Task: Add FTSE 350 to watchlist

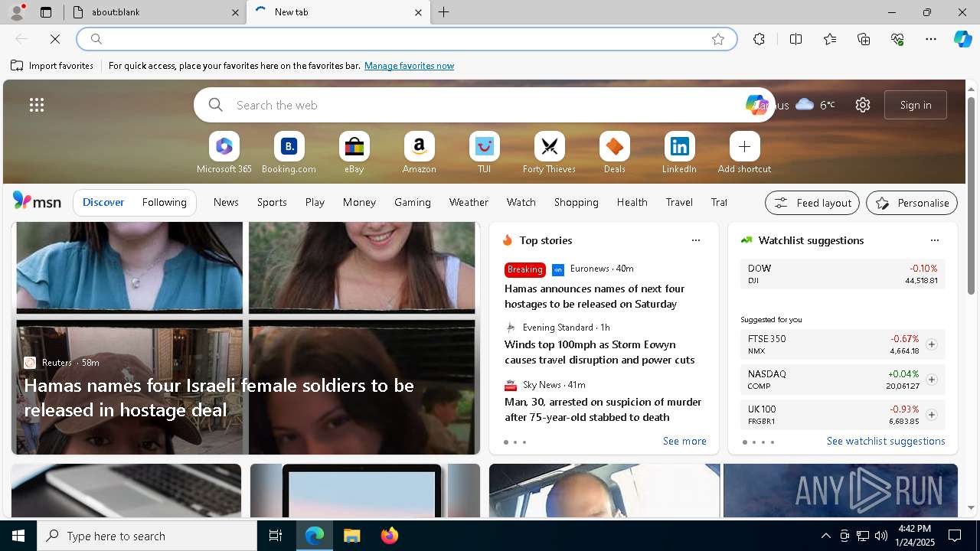Action: (x=931, y=344)
